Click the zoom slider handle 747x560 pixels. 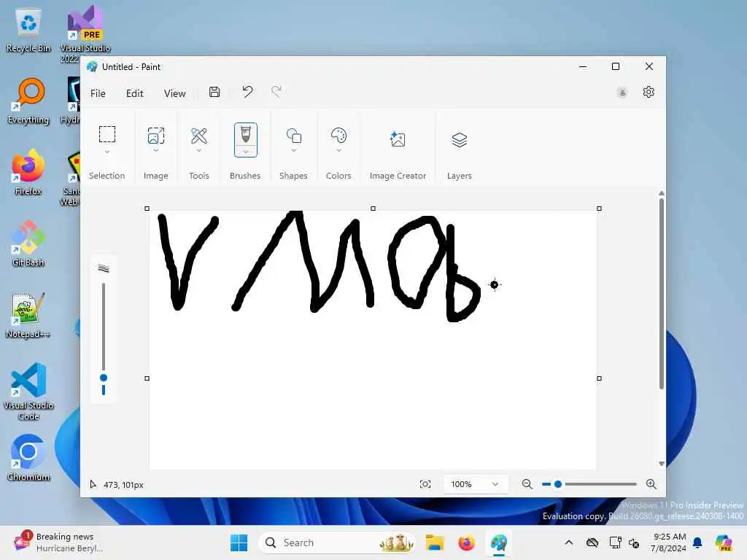(x=558, y=484)
